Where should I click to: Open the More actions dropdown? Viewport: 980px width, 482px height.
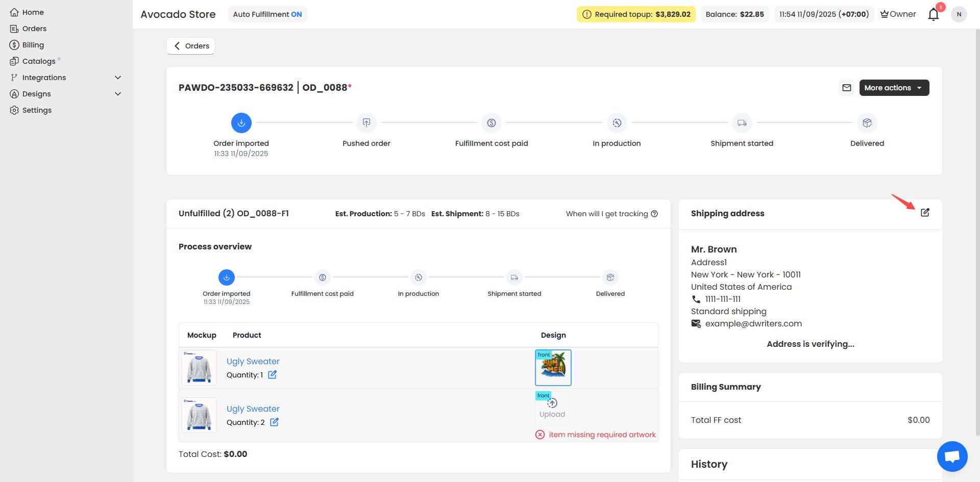click(x=894, y=88)
